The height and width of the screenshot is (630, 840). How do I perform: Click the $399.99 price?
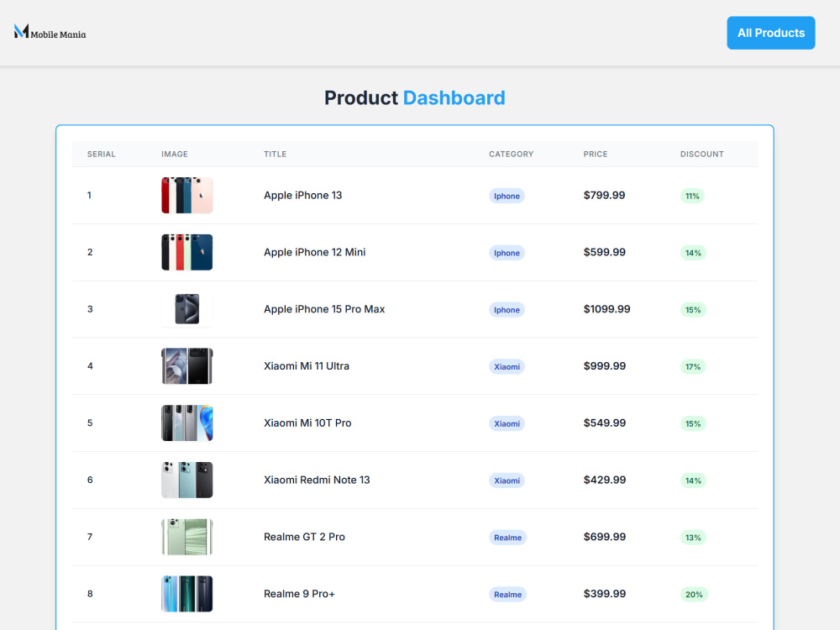(x=604, y=594)
